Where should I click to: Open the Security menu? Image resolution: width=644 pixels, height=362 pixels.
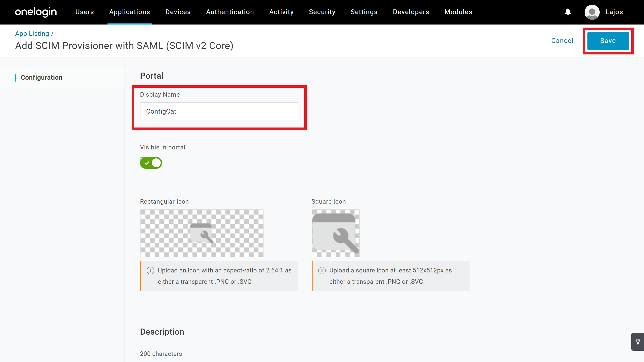click(x=322, y=12)
